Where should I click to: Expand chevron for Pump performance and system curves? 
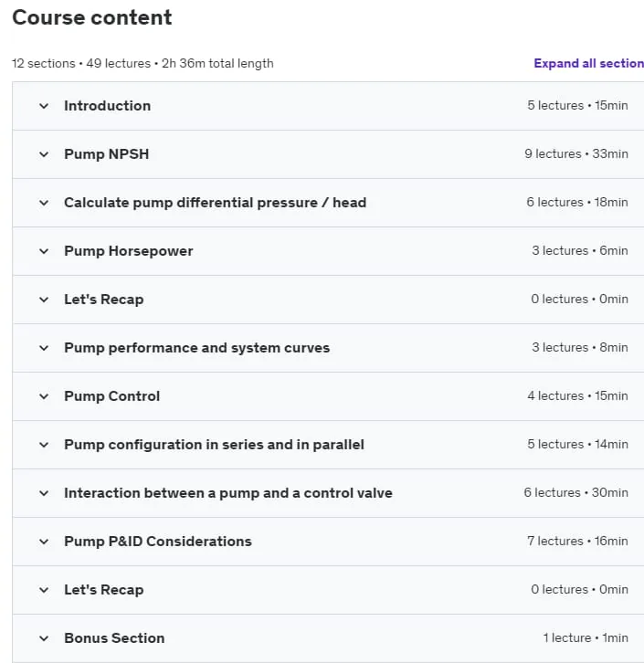[x=44, y=348]
